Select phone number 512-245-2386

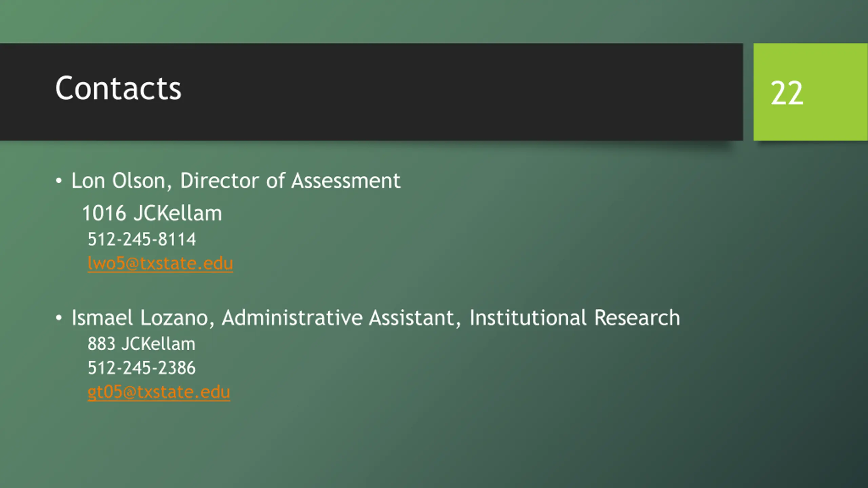(142, 368)
